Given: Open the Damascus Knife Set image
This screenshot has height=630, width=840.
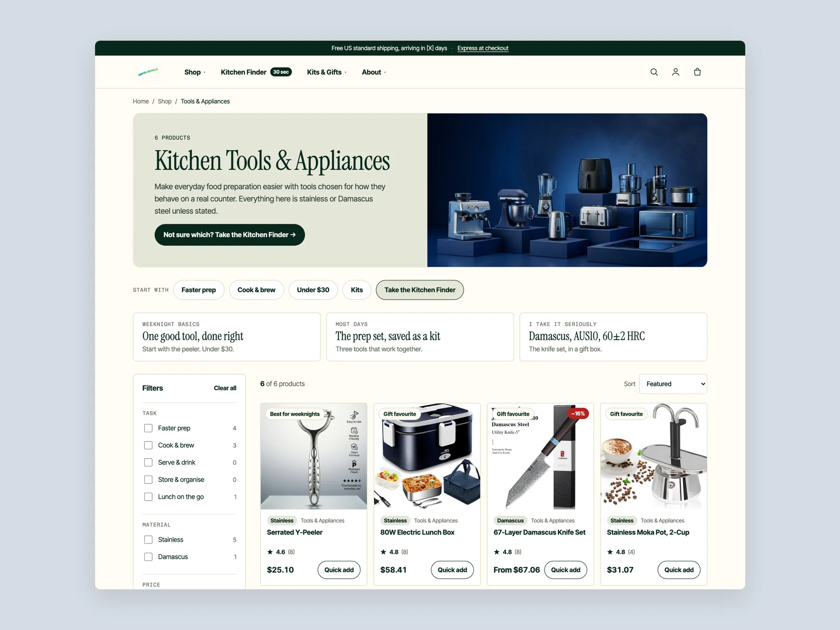Looking at the screenshot, I should pos(540,456).
